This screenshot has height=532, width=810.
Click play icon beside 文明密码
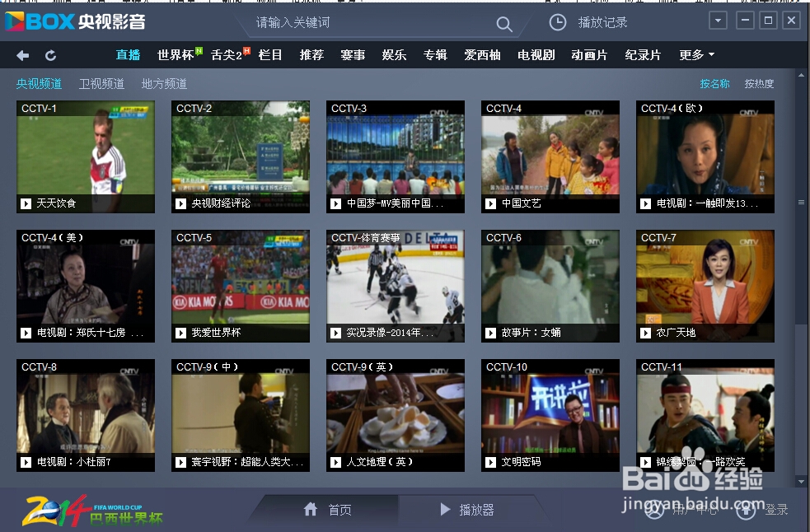491,462
